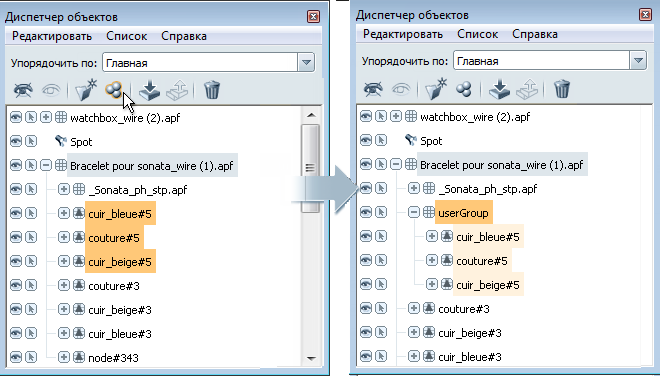Click the trash delete icon in right panel

tap(562, 88)
